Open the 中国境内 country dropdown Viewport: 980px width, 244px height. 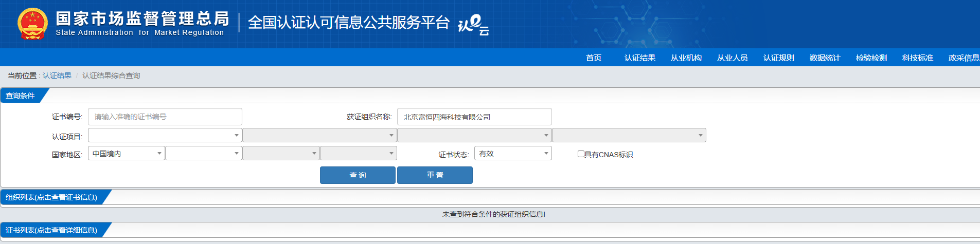[127, 153]
